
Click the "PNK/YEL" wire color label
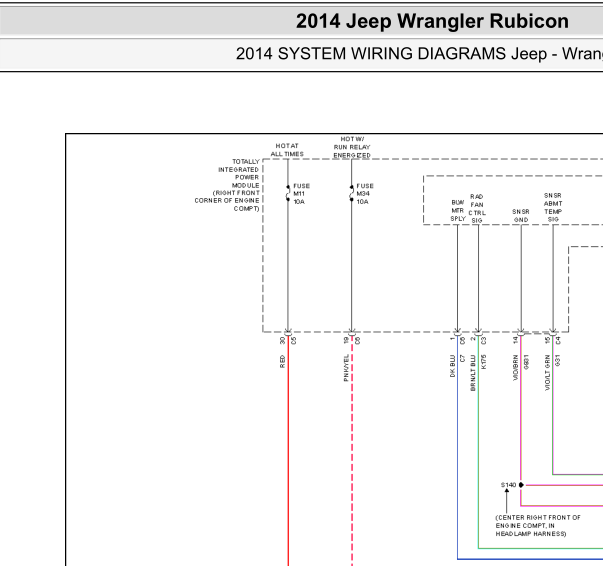click(346, 368)
